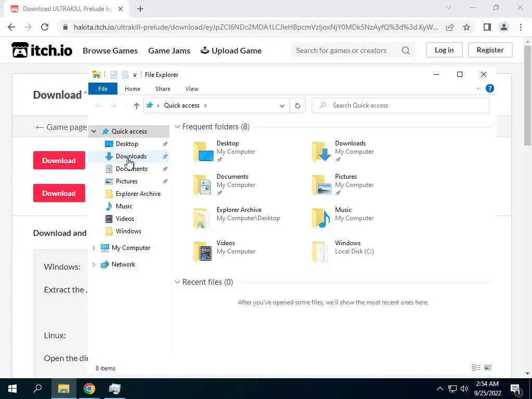The height and width of the screenshot is (399, 532).
Task: Click the Search Quick access field
Action: point(401,105)
